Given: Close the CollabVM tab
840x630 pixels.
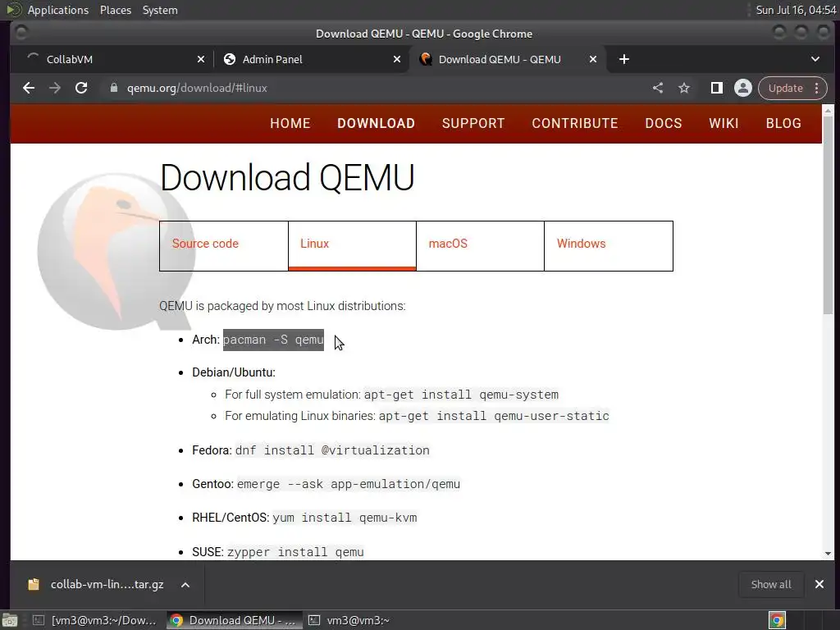Looking at the screenshot, I should (201, 59).
